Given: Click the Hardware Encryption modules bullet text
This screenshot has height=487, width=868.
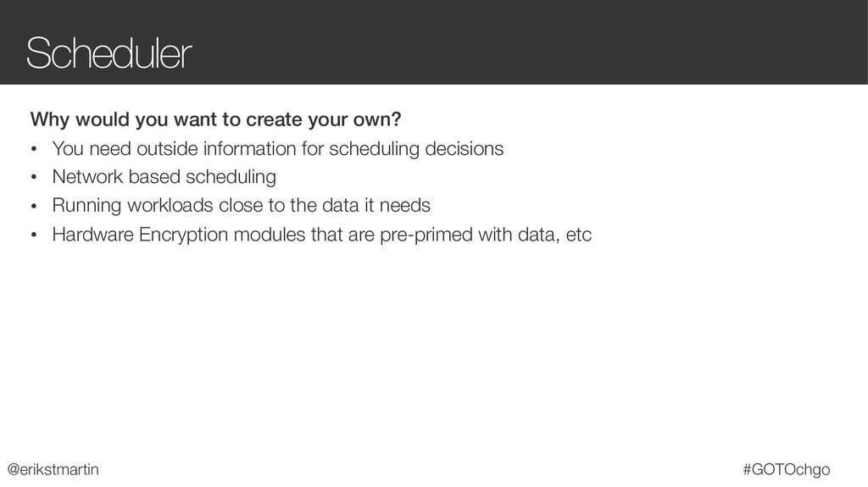Looking at the screenshot, I should point(321,235).
